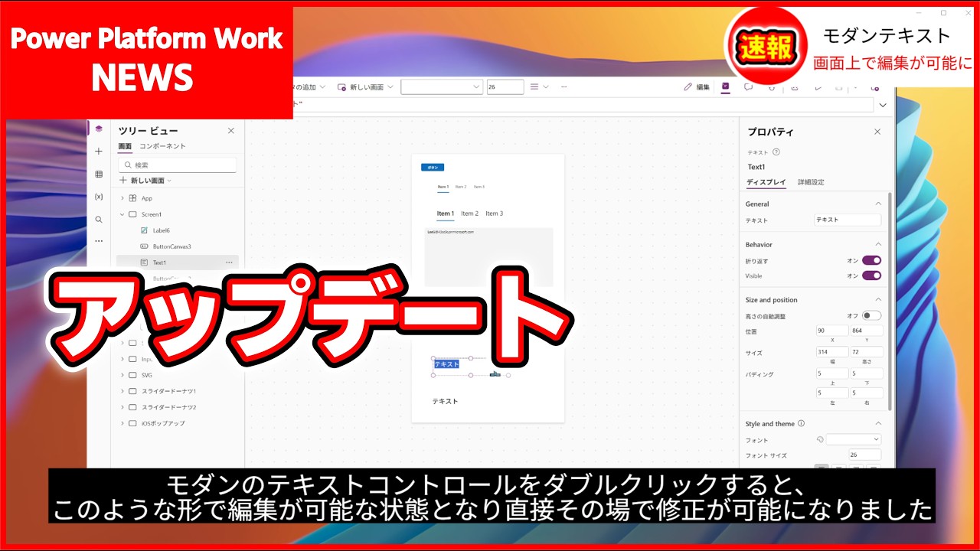The image size is (980, 551).
Task: Close the Properties panel
Action: coord(877,132)
